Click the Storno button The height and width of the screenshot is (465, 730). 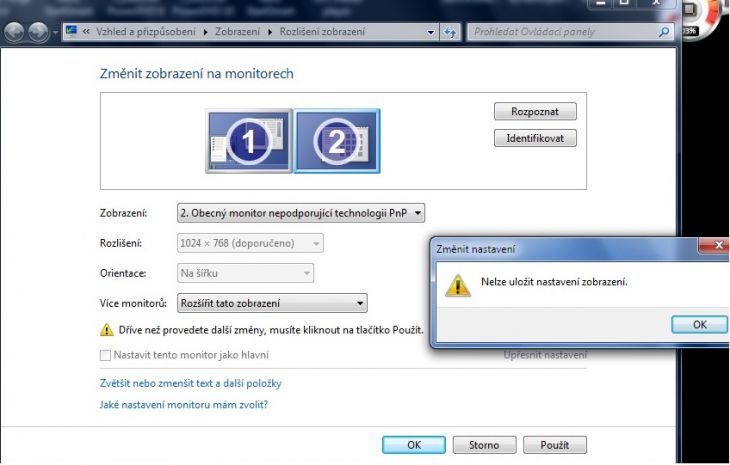[x=484, y=445]
